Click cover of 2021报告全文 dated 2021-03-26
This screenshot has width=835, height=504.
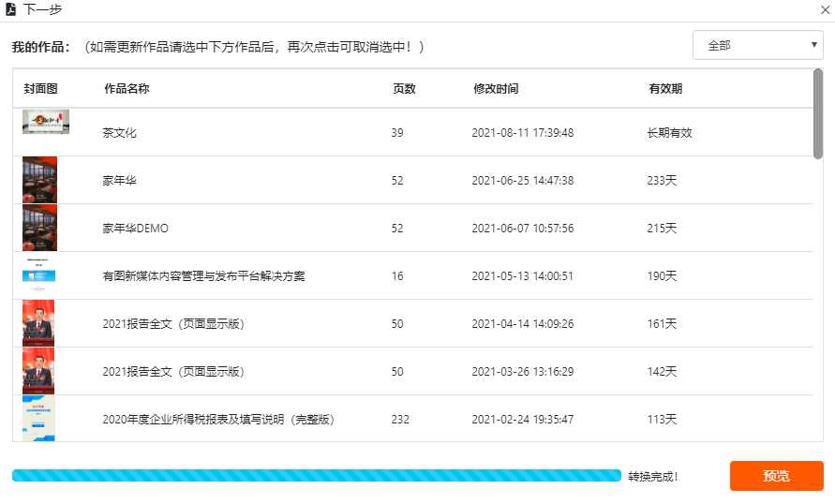click(x=39, y=371)
